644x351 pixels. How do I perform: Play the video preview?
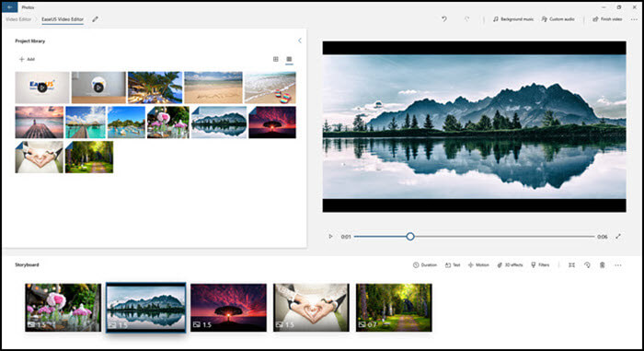330,237
